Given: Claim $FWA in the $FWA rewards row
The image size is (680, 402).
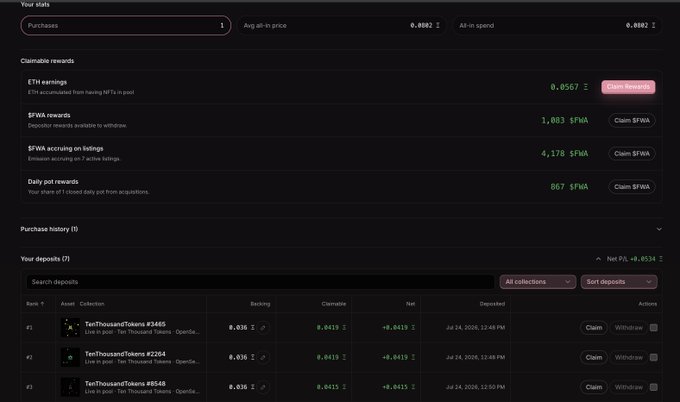Looking at the screenshot, I should 631,120.
